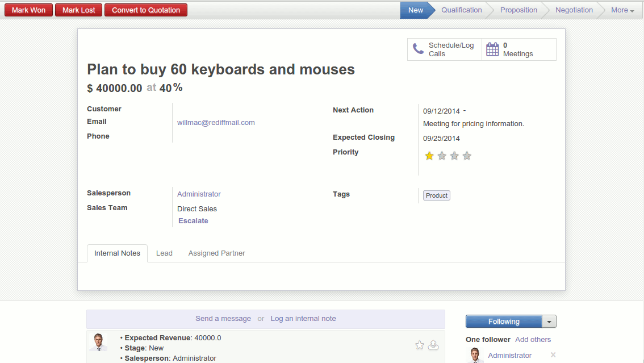This screenshot has width=644, height=363.
Task: Open the Meetings calendar icon
Action: point(492,49)
